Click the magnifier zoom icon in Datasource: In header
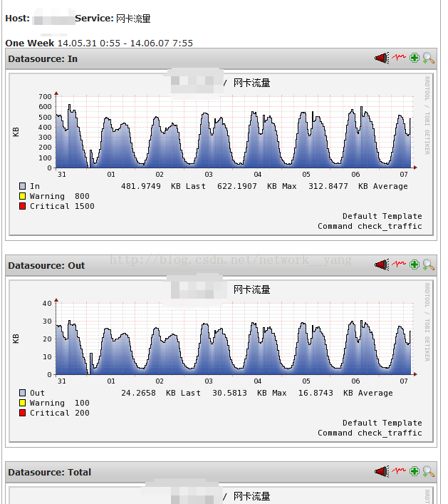Image resolution: width=448 pixels, height=504 pixels. (x=428, y=58)
